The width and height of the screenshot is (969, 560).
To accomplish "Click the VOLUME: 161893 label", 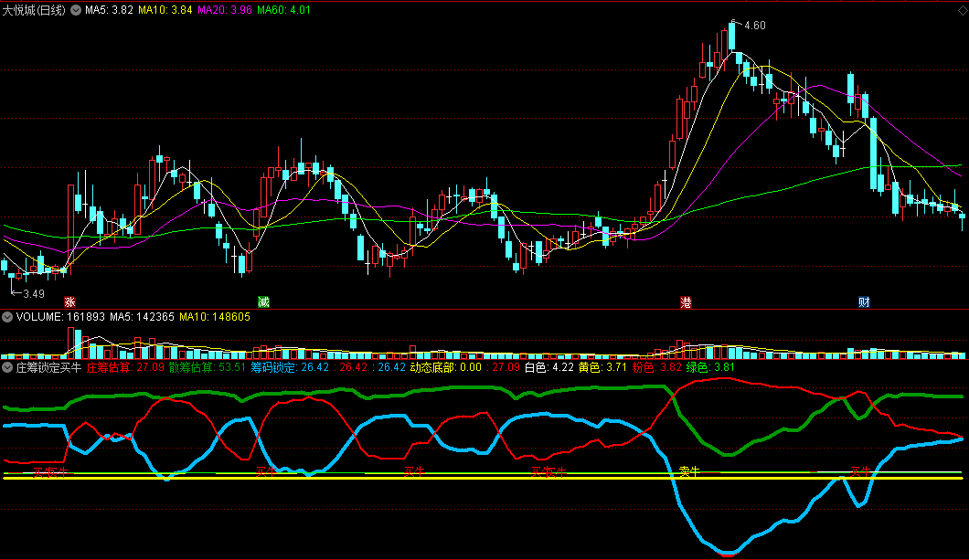I will point(60,317).
